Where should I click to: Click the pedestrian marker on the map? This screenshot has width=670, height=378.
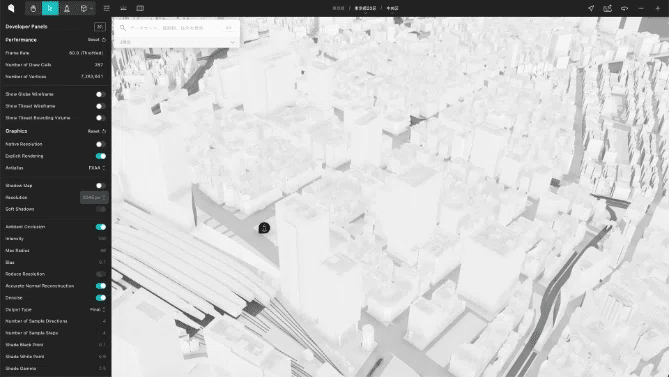pyautogui.click(x=264, y=228)
